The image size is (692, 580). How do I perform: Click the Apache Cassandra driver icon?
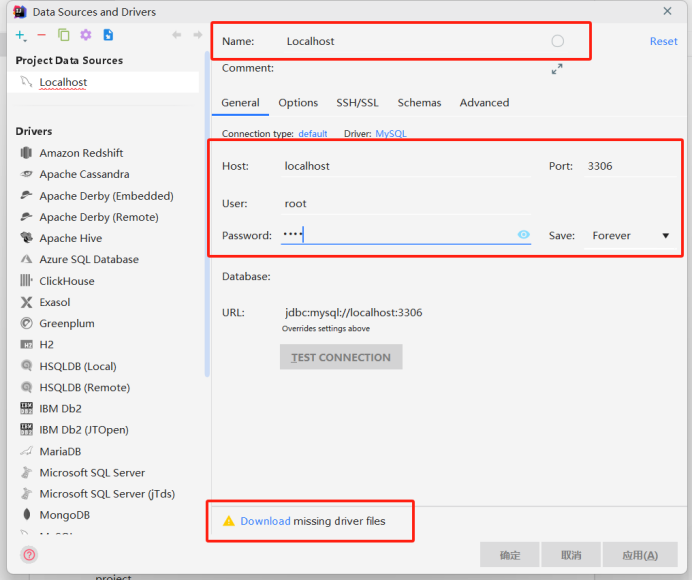[26, 174]
